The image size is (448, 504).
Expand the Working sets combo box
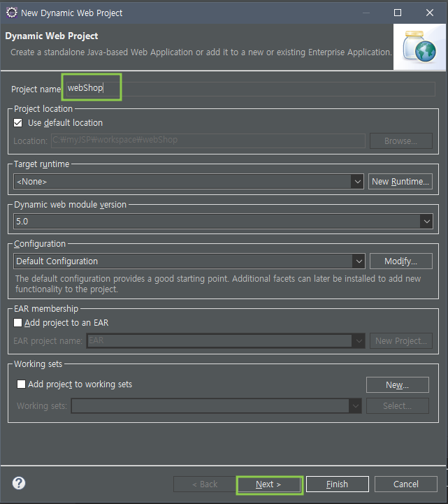[356, 406]
